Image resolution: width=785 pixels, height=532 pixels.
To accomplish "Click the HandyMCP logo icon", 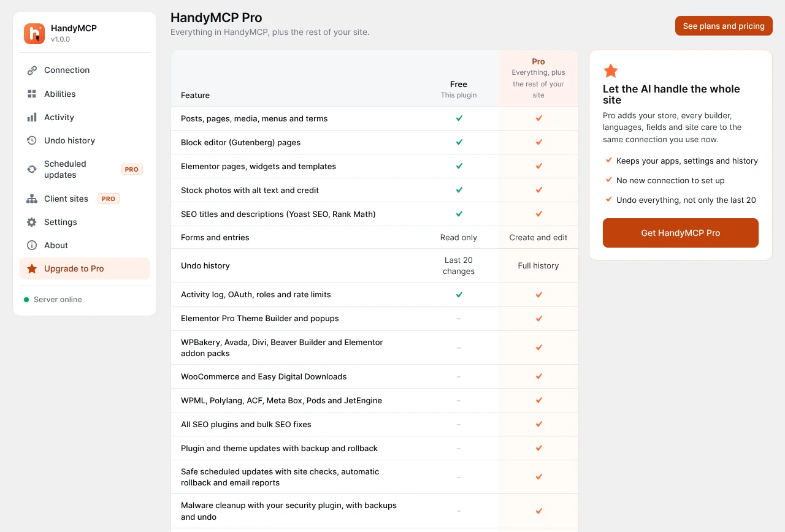I will (x=34, y=34).
